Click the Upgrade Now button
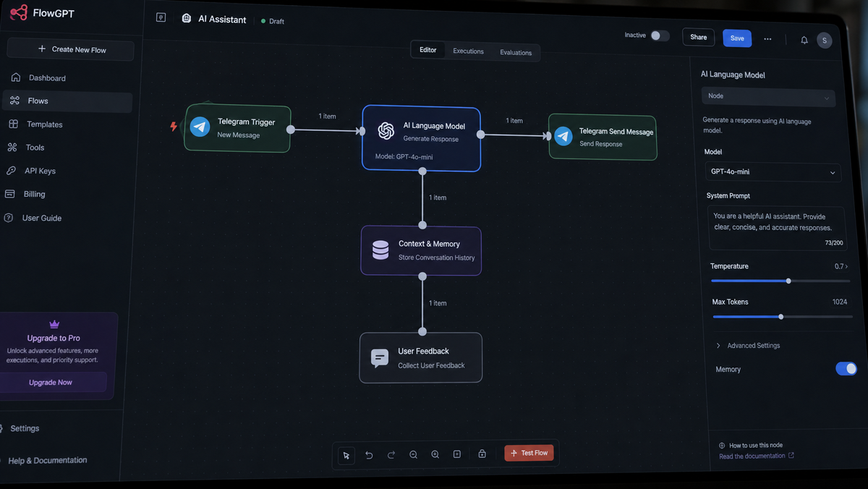The height and width of the screenshot is (489, 868). [51, 382]
